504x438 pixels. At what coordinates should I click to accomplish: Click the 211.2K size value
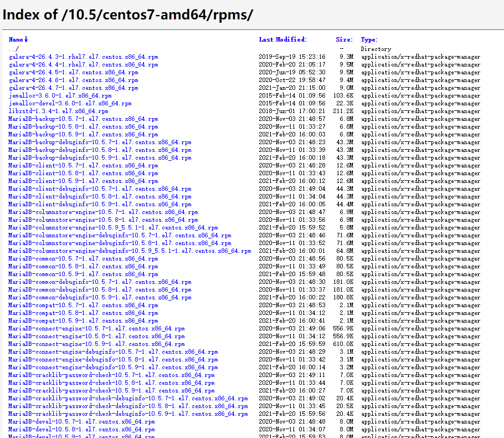[343, 111]
